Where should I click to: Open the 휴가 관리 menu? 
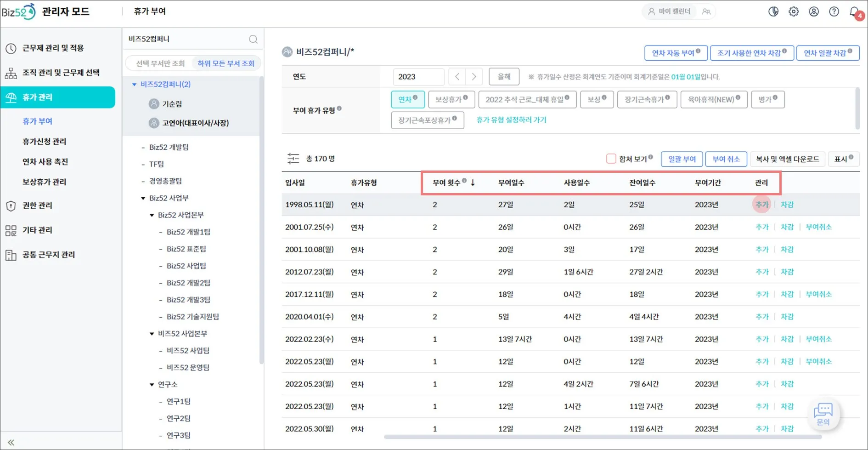point(58,97)
